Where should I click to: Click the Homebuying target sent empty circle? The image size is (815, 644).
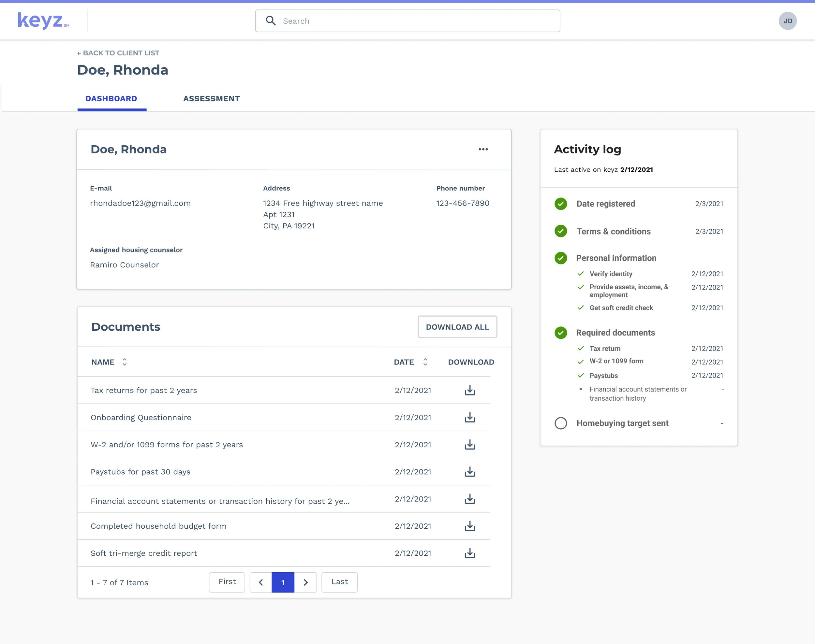click(x=561, y=423)
